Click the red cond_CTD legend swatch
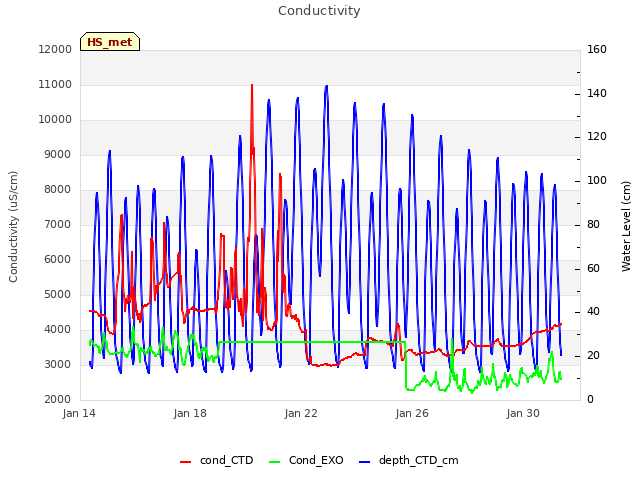This screenshot has height=480, width=640. 185,462
